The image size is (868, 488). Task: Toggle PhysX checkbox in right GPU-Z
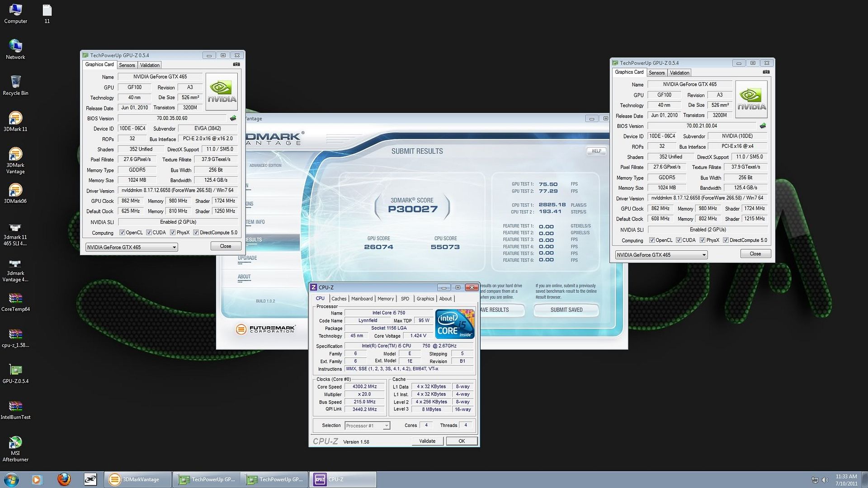click(x=703, y=240)
